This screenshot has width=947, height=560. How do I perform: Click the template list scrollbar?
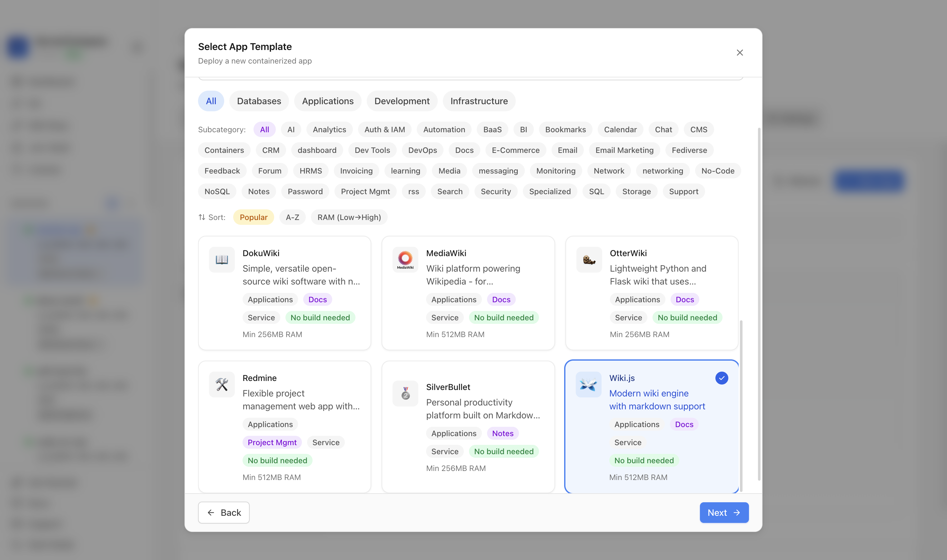coord(742,406)
